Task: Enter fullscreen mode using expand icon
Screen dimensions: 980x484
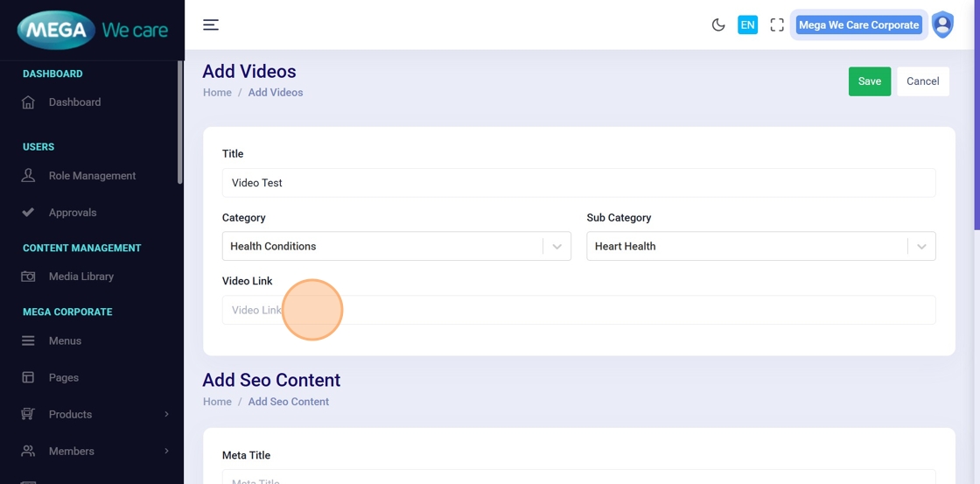Action: click(x=777, y=25)
